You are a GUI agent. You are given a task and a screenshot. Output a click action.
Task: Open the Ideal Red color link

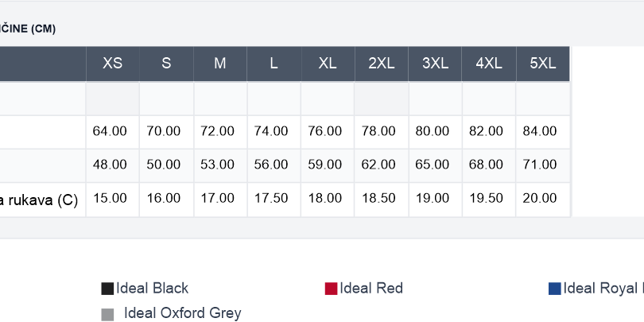[371, 289]
